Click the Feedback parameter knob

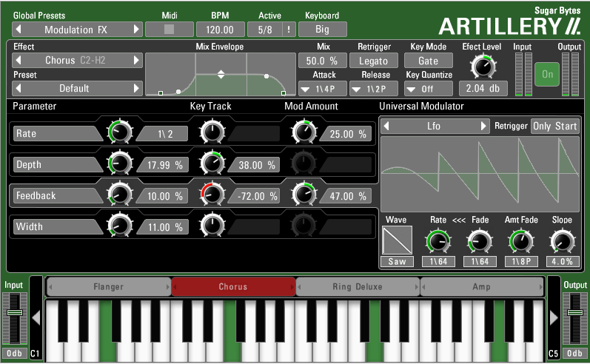click(x=120, y=194)
